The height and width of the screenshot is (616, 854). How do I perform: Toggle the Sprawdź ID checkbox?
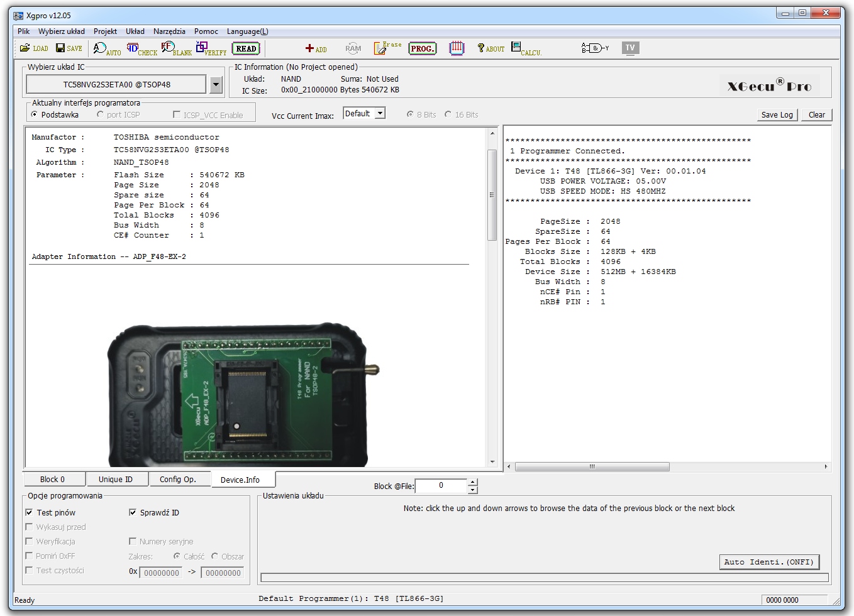coord(133,512)
